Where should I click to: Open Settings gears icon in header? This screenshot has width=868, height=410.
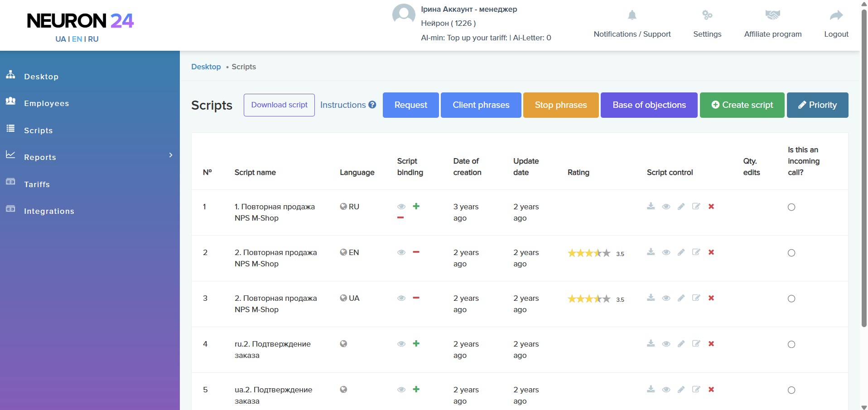pyautogui.click(x=707, y=15)
